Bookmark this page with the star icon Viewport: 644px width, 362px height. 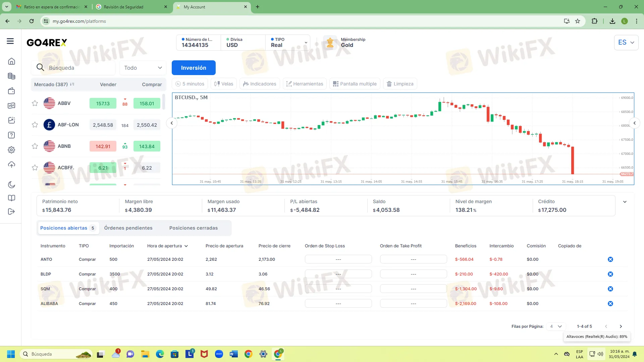pos(578,21)
